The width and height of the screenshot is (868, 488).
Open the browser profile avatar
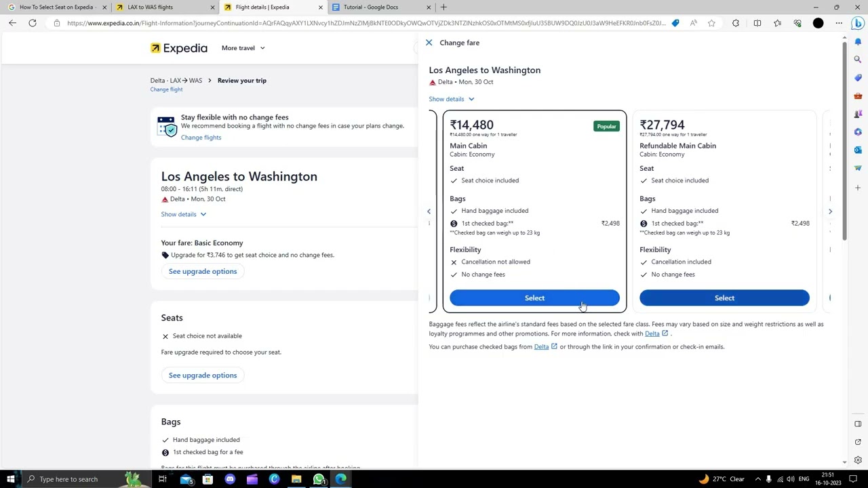pyautogui.click(x=818, y=23)
